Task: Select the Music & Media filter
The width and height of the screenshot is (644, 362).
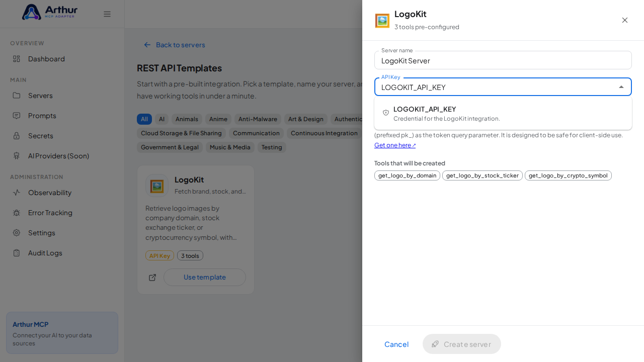Action: click(230, 147)
